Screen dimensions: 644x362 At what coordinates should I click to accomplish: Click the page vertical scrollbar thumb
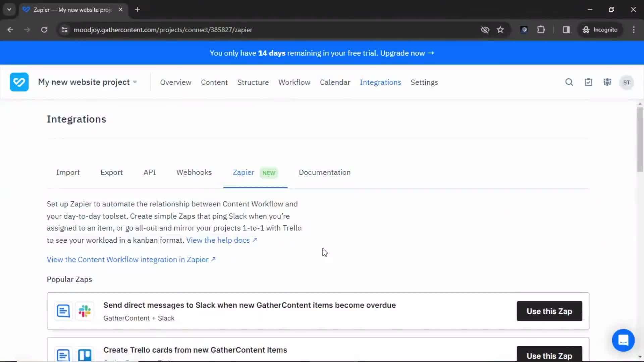640,139
